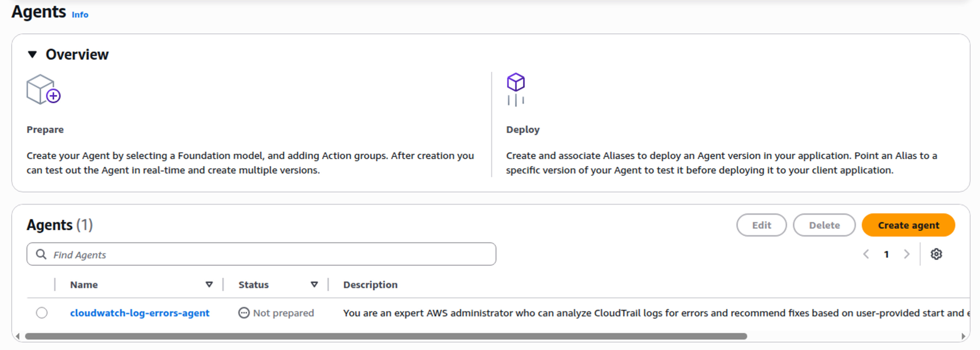Sort agents by Status column arrow
Image resolution: width=980 pixels, height=350 pixels.
click(314, 285)
